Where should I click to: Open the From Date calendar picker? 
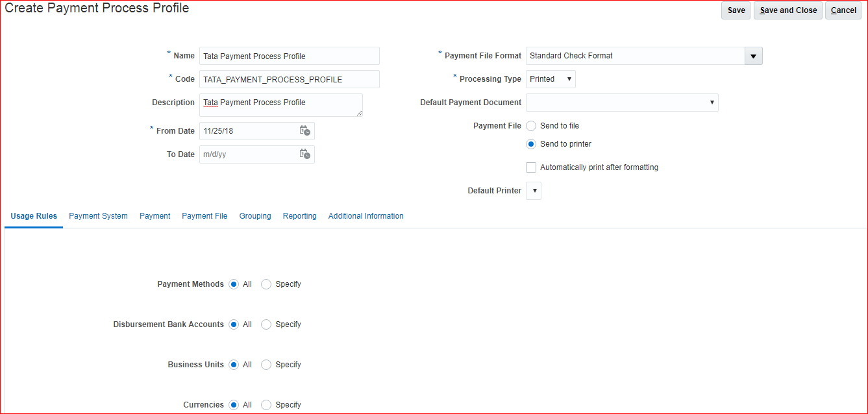coord(304,131)
